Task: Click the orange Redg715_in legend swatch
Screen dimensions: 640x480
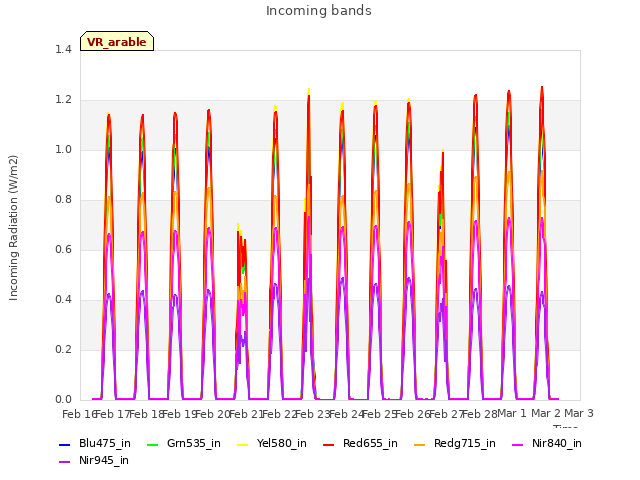Action: click(x=419, y=444)
